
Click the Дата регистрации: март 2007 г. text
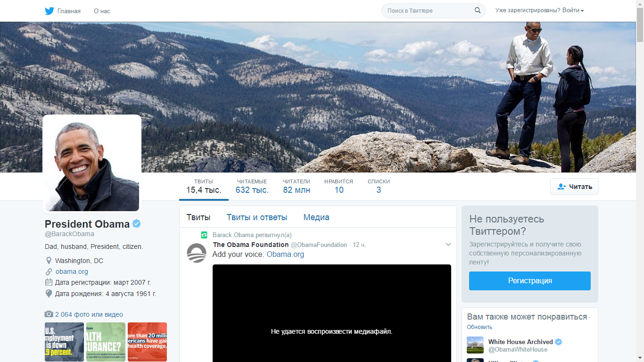point(103,282)
